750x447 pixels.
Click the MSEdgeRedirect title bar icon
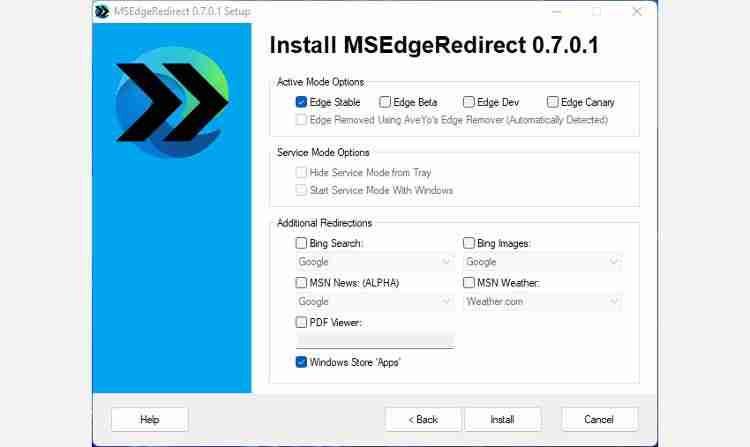pyautogui.click(x=102, y=11)
